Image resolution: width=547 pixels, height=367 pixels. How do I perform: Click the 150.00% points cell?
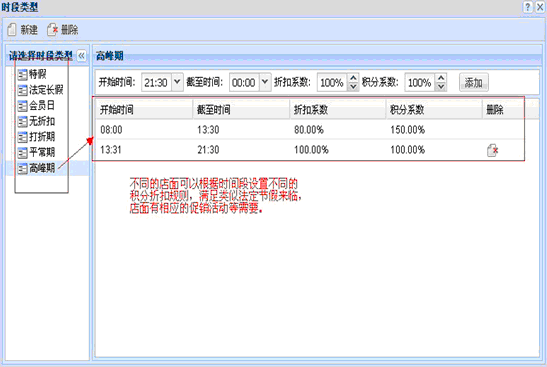(x=434, y=130)
